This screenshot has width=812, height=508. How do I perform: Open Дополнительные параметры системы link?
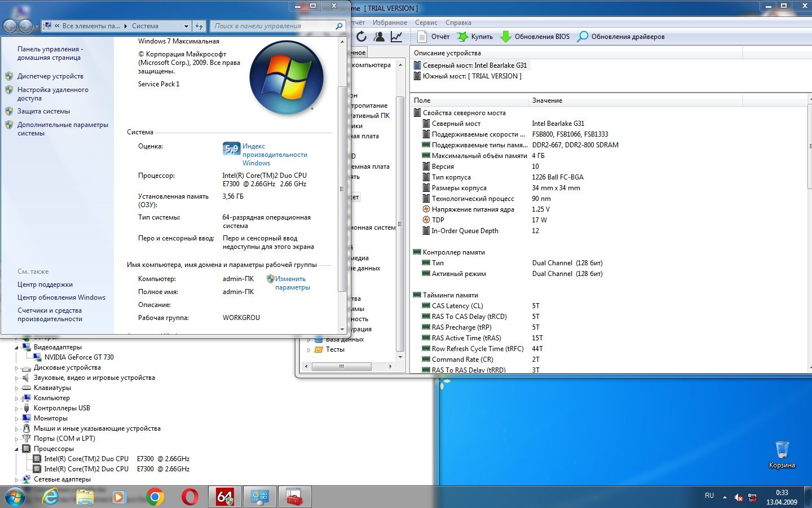(x=63, y=129)
